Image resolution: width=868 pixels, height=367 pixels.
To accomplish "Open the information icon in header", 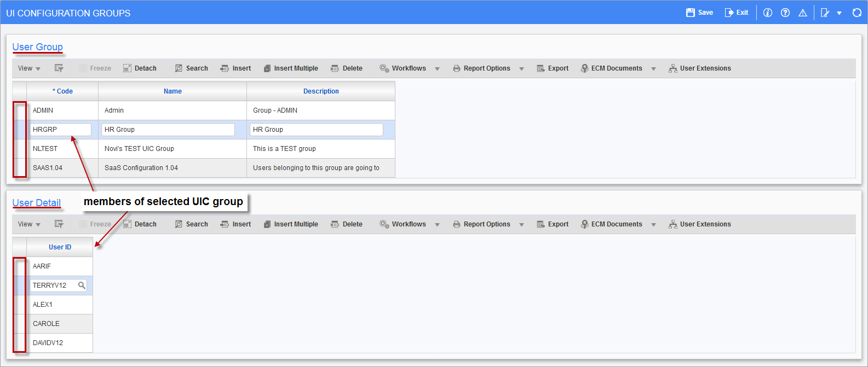I will click(768, 13).
